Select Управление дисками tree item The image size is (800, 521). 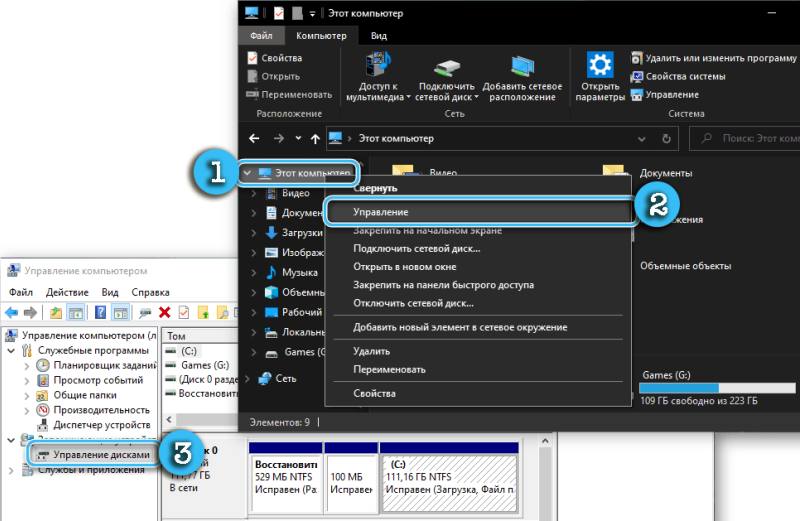pos(93,455)
